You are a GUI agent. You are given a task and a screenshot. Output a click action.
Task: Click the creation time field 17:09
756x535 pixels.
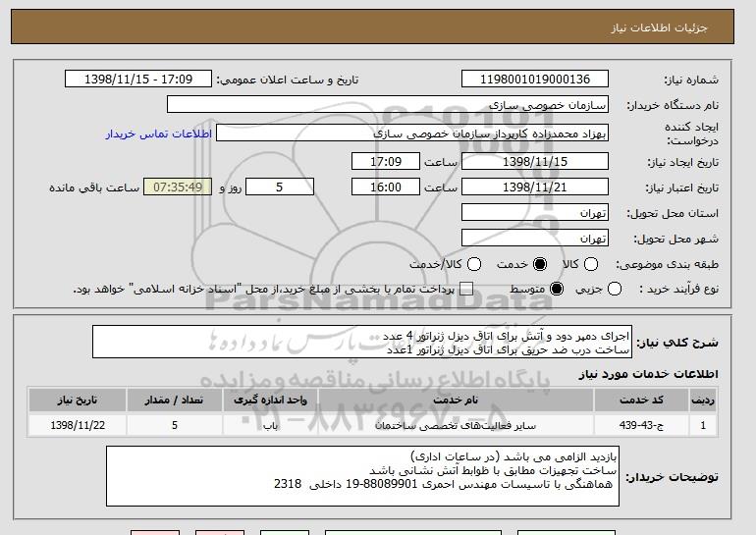pos(386,161)
